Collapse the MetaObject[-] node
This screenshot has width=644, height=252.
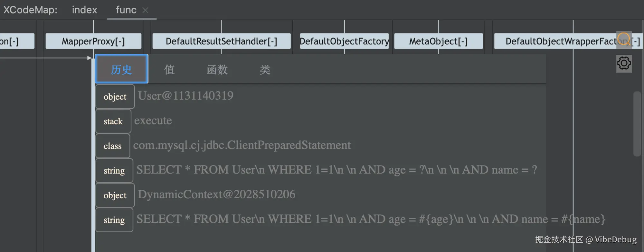pyautogui.click(x=438, y=41)
